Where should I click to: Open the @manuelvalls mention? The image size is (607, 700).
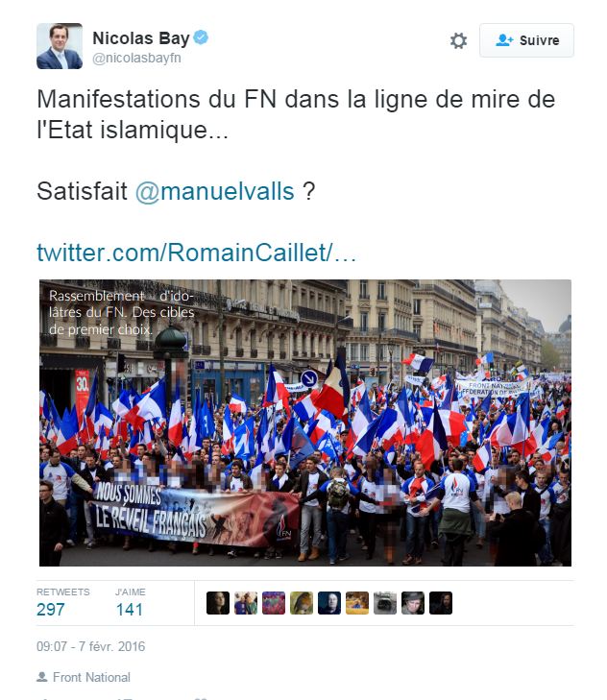pos(214,191)
